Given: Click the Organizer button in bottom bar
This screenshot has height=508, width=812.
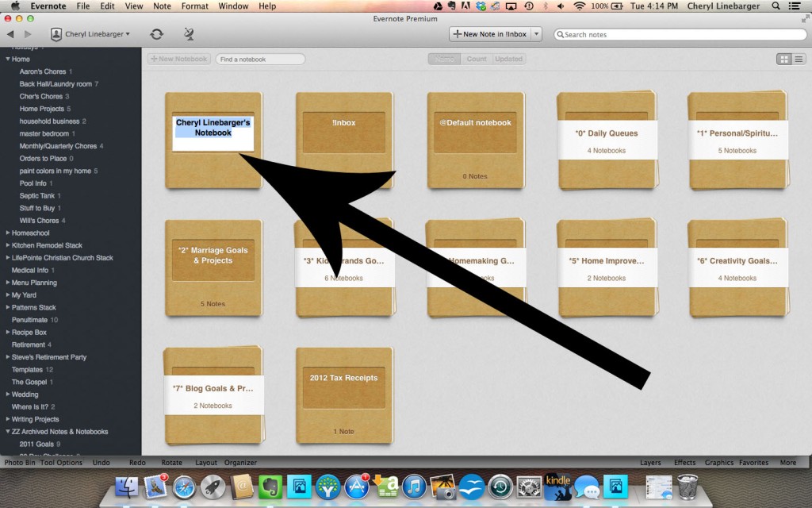Looking at the screenshot, I should pyautogui.click(x=240, y=463).
